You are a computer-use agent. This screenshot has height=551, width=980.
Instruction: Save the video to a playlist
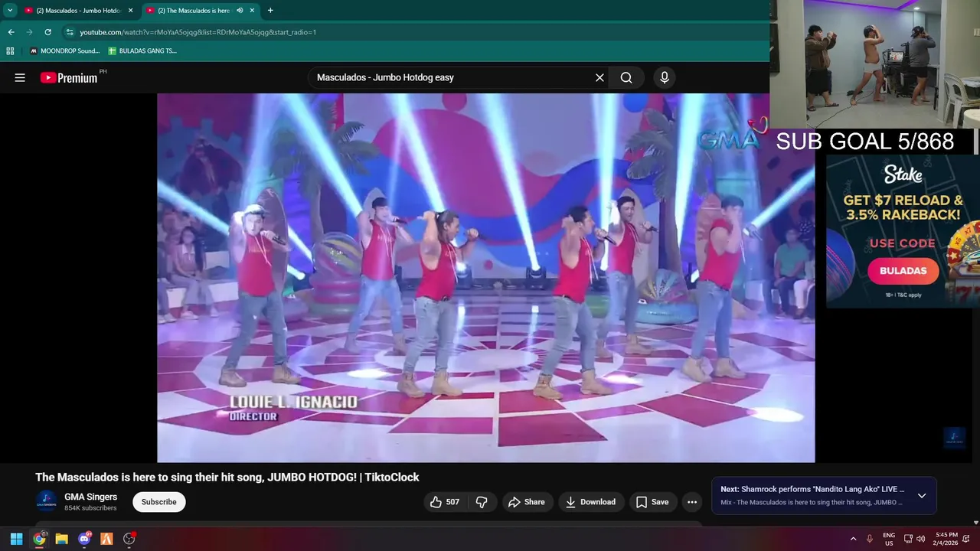pyautogui.click(x=652, y=502)
